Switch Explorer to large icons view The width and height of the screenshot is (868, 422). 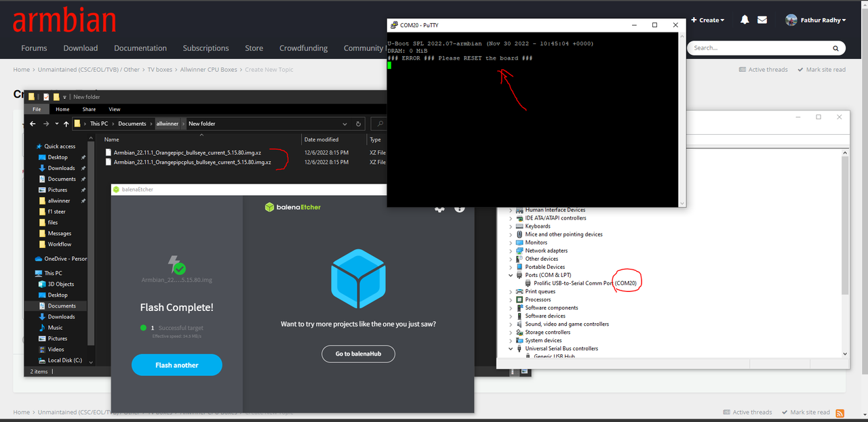(x=524, y=371)
